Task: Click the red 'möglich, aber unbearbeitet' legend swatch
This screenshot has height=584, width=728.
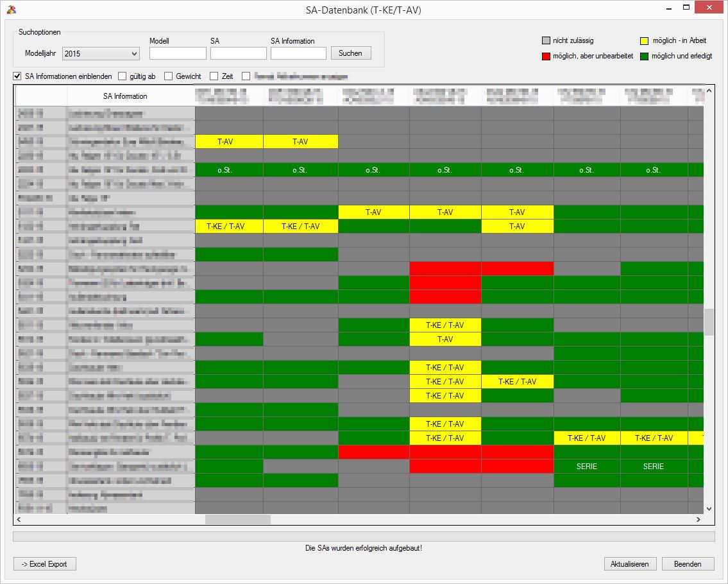Action: click(546, 56)
